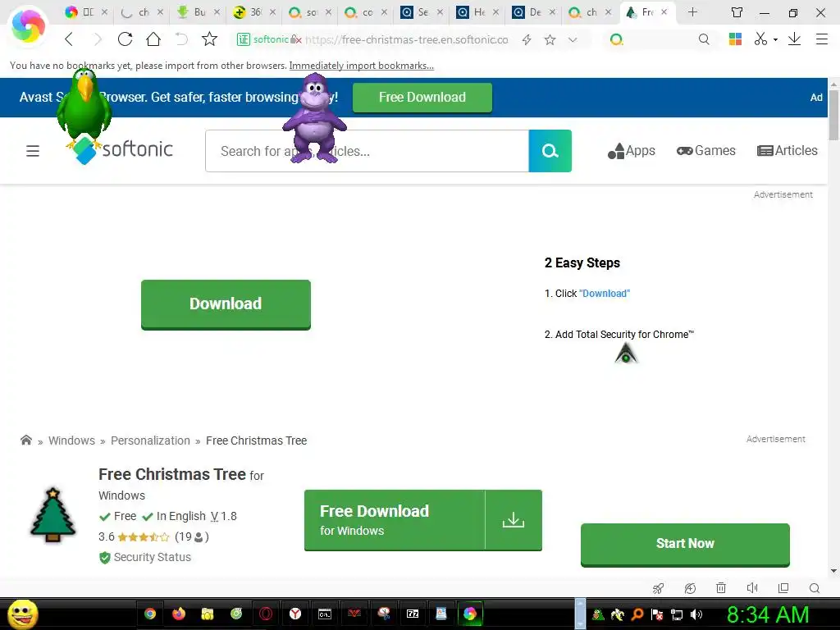The height and width of the screenshot is (630, 840).
Task: Open a new browser tab
Action: click(692, 11)
